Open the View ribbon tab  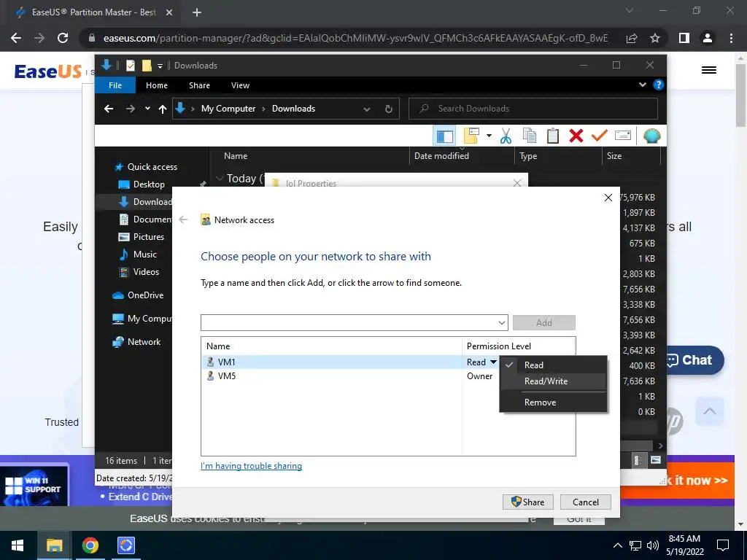[240, 85]
